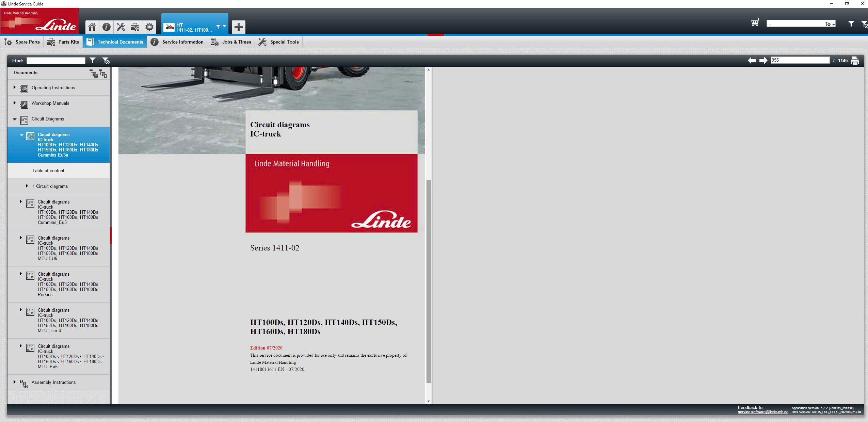Open Table of content entry
The image size is (868, 422).
tap(59, 171)
